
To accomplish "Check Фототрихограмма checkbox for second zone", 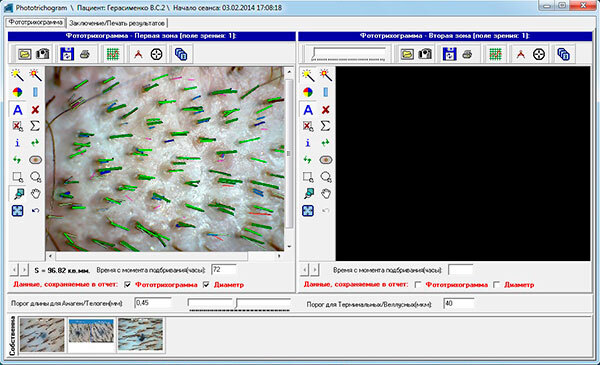I will (x=418, y=284).
